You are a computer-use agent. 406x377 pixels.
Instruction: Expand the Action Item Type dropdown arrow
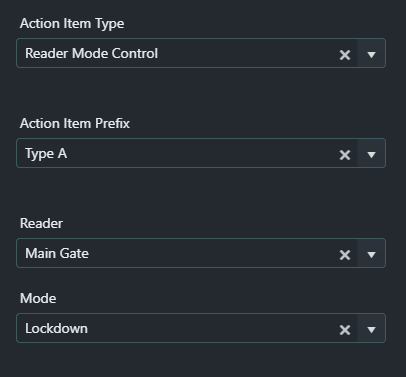(x=371, y=54)
